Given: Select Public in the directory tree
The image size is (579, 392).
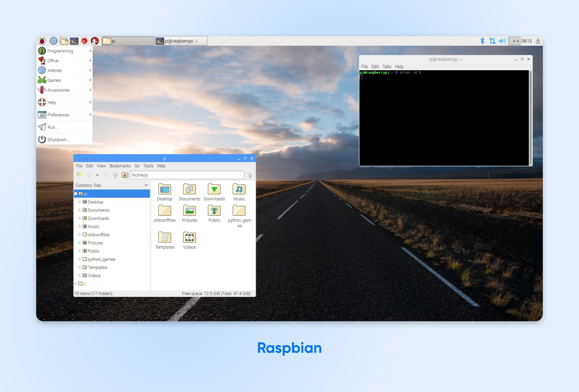Looking at the screenshot, I should [93, 251].
